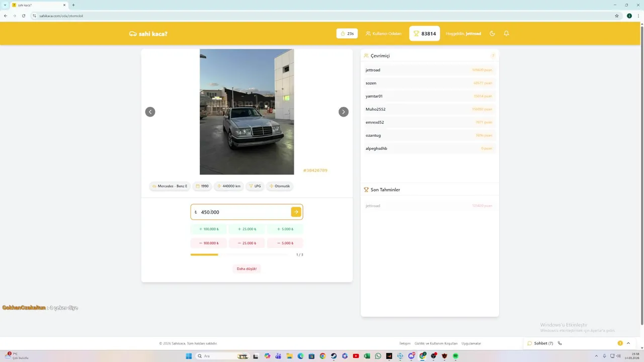Open Chrome three-dot menu
This screenshot has height=362, width=644.
[638, 16]
